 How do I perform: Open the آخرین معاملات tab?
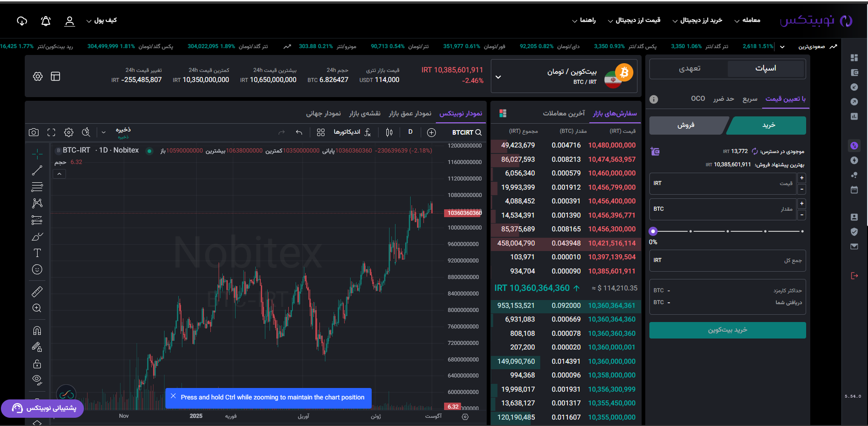point(564,113)
